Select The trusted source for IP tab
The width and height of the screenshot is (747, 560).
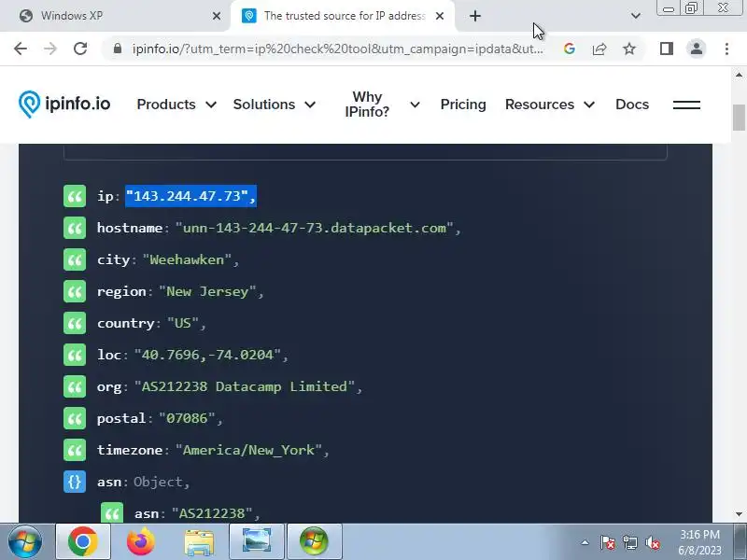pyautogui.click(x=343, y=16)
